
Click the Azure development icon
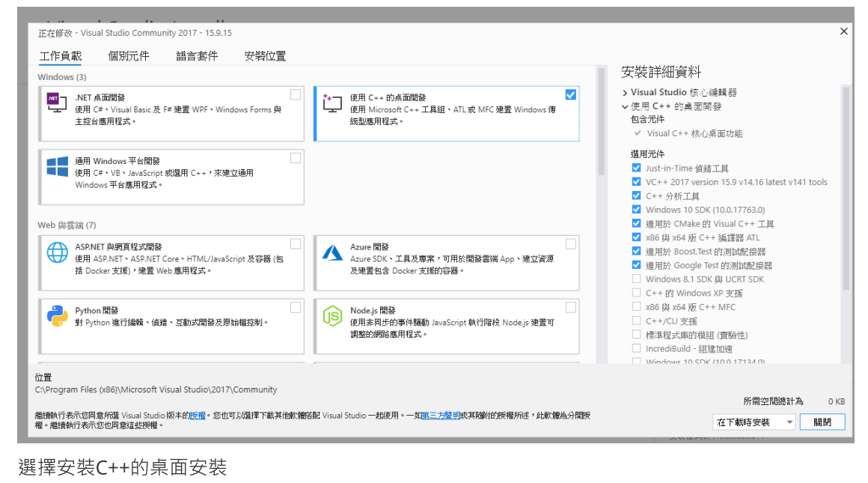(331, 252)
